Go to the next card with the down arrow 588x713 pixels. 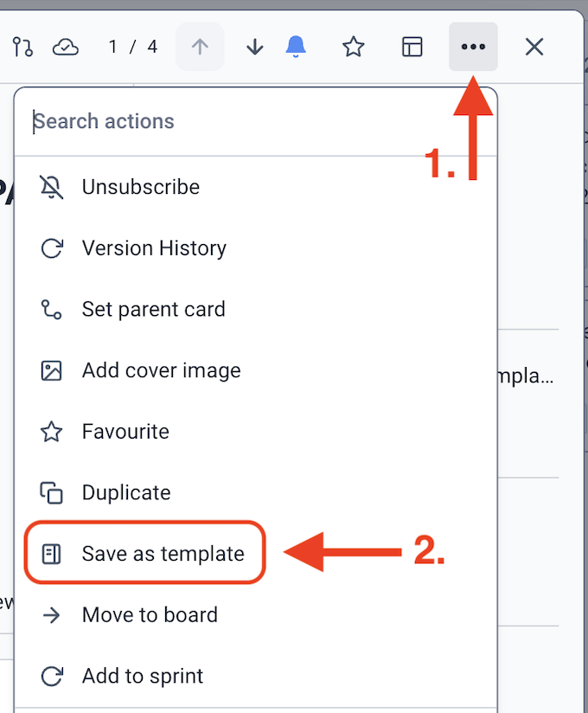(x=254, y=47)
